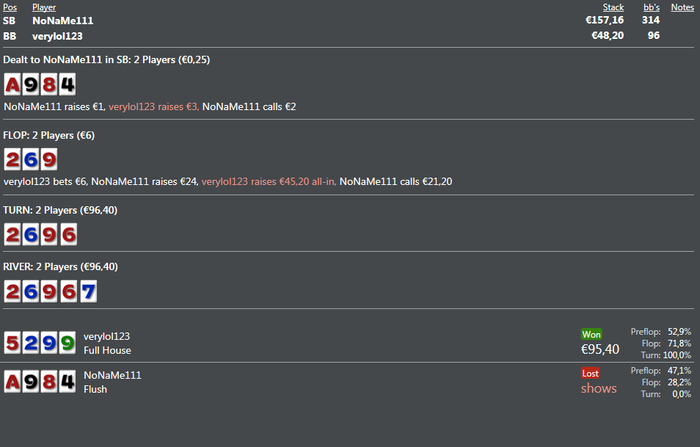Screen dimensions: 700x447
Task: Sort by the Stack column header
Action: [x=613, y=7]
